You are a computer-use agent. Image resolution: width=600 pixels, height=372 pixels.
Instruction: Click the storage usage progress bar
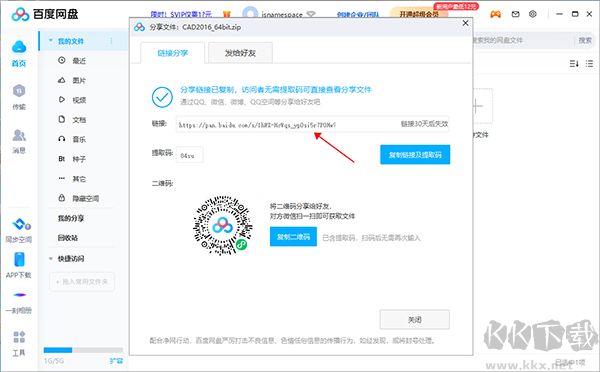tap(83, 350)
